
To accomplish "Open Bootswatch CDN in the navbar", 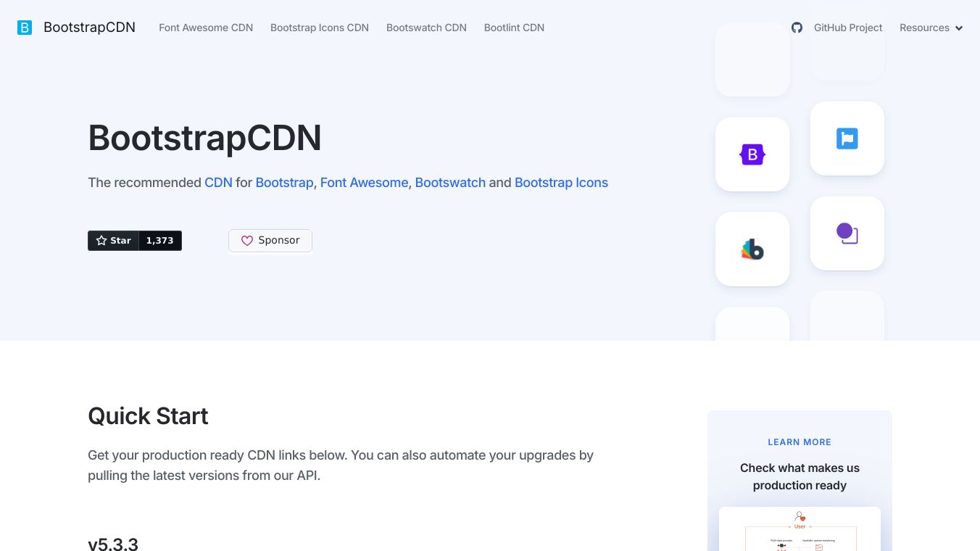I will [x=426, y=28].
